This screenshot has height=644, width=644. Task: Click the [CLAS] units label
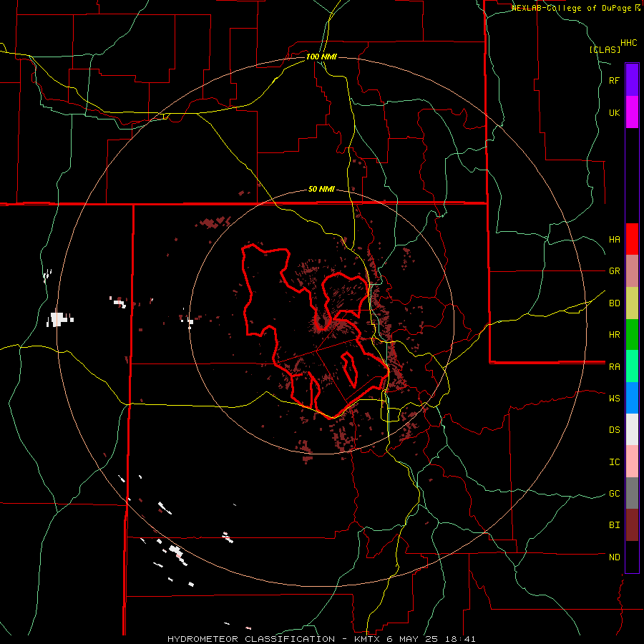(605, 49)
